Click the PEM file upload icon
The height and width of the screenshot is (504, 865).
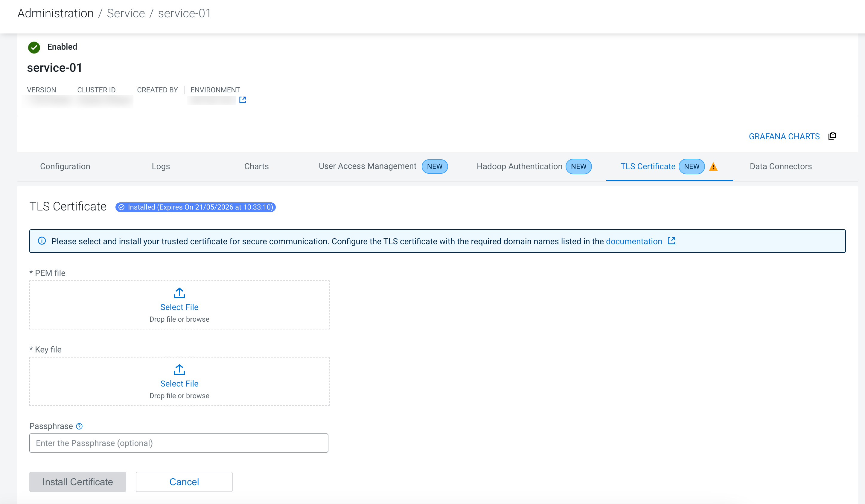click(x=179, y=293)
